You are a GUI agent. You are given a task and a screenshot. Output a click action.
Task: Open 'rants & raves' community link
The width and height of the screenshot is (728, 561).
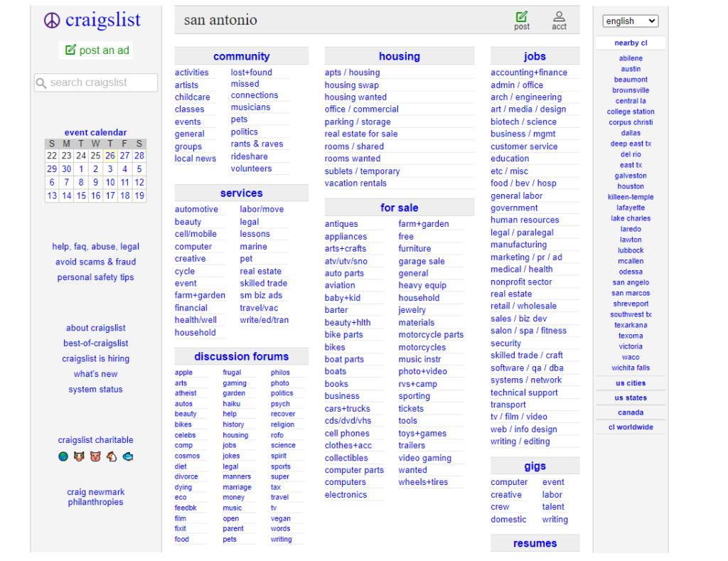point(257,144)
